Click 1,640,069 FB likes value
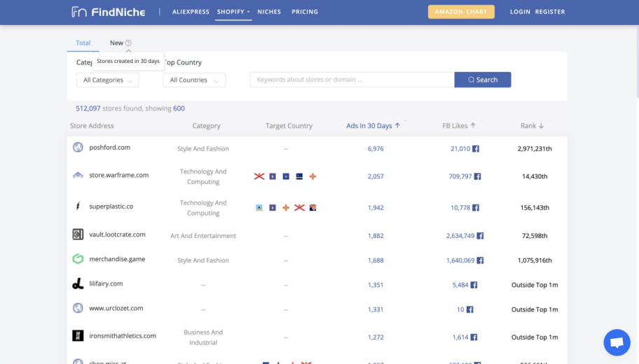639x364 pixels. 460,260
